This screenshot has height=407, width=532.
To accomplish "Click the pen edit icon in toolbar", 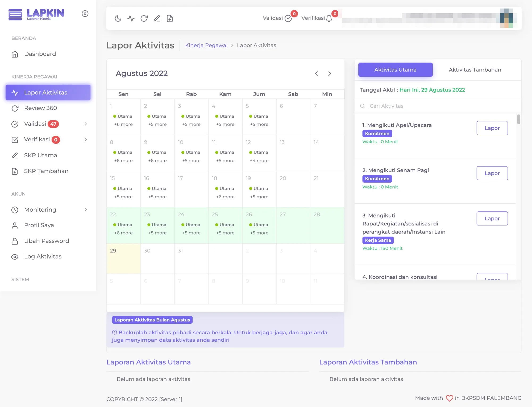I will [157, 18].
